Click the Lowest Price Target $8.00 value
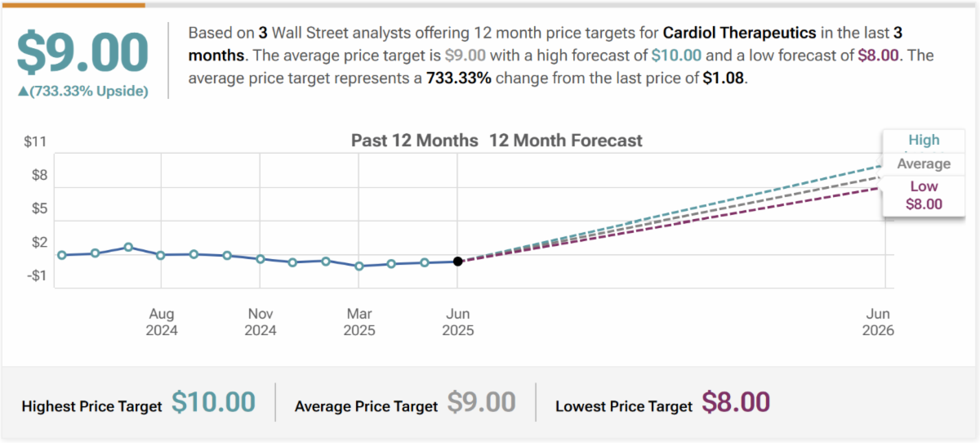The height and width of the screenshot is (443, 980). [735, 402]
